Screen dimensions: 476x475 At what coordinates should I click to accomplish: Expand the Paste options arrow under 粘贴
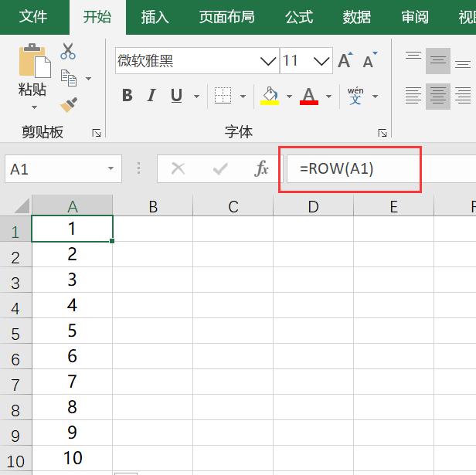point(34,107)
